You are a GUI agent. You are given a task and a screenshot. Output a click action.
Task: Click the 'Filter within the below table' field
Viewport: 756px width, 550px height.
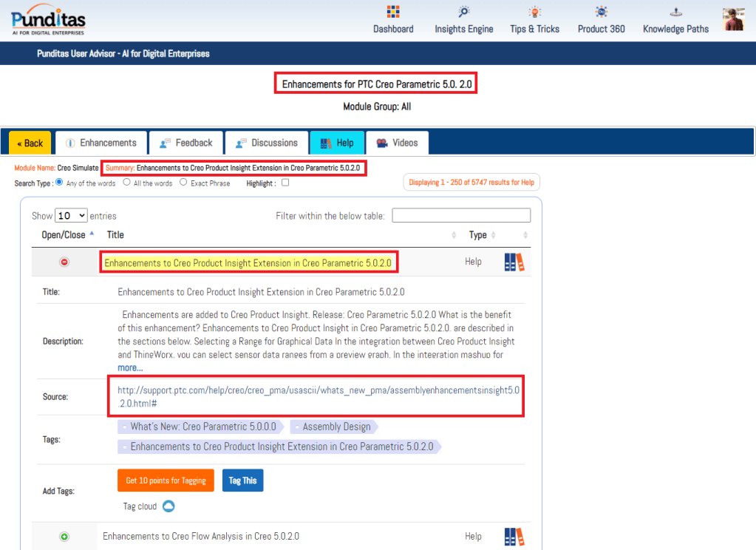pos(461,216)
